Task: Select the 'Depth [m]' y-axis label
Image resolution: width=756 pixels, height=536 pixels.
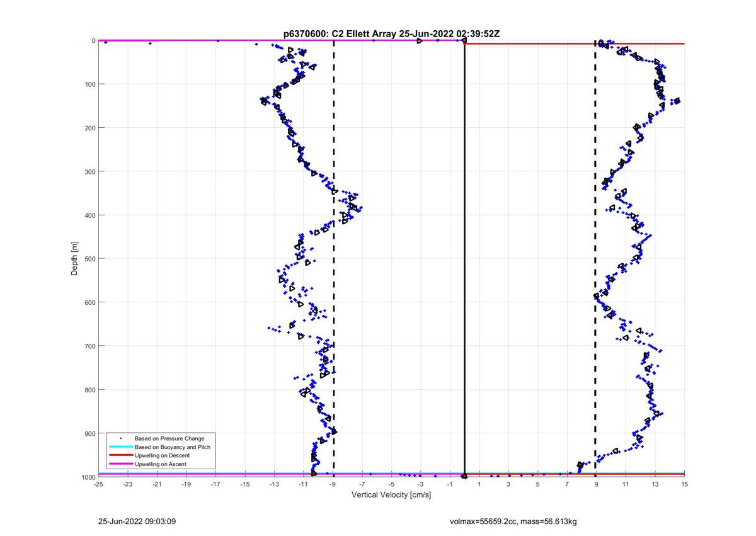Action: point(75,259)
